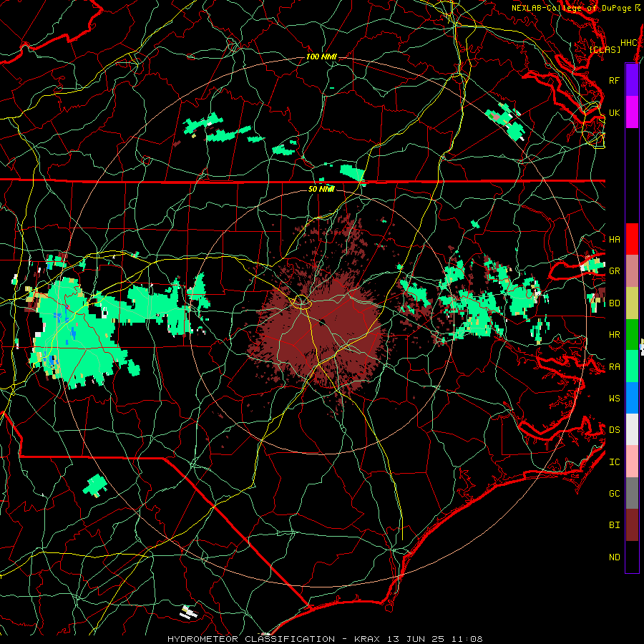This screenshot has width=644, height=644.
Task: Click the 100 NMI range ring label
Action: click(x=321, y=57)
